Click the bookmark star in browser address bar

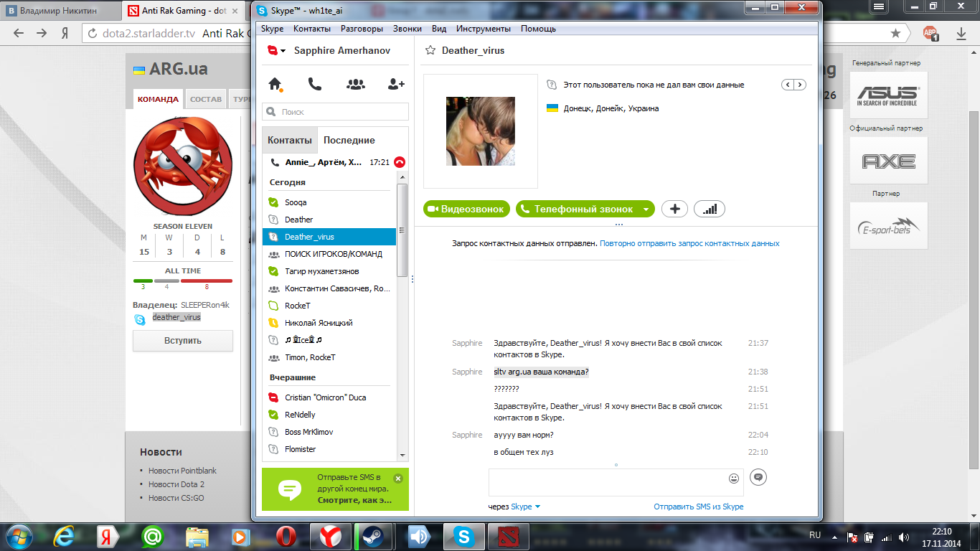[x=895, y=34]
